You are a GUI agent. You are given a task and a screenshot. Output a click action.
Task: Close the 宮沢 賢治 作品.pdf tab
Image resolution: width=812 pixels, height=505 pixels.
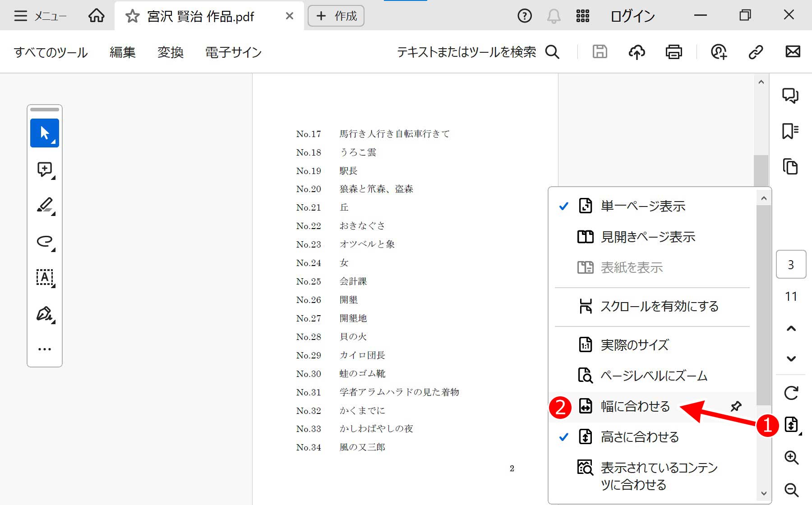(x=290, y=16)
